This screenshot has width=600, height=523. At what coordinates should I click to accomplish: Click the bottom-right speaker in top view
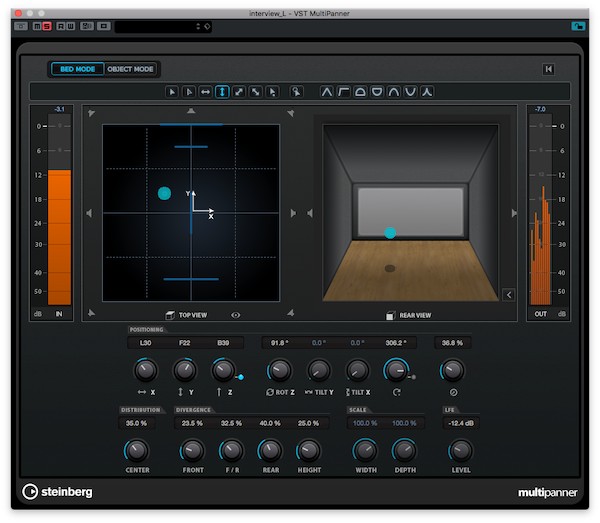pyautogui.click(x=291, y=313)
